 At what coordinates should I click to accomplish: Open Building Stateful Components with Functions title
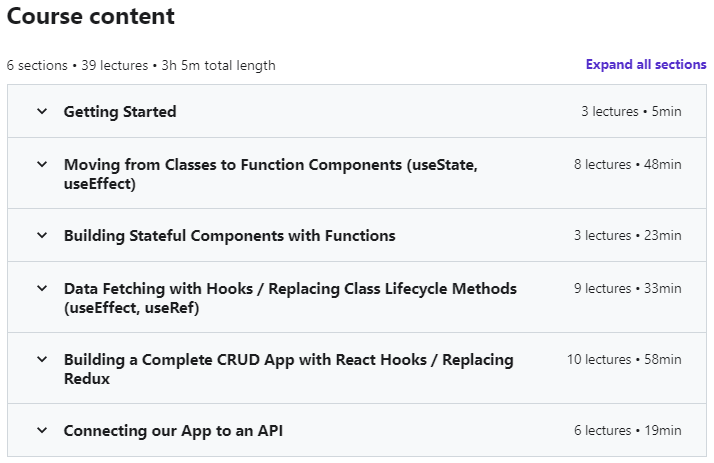(x=229, y=236)
